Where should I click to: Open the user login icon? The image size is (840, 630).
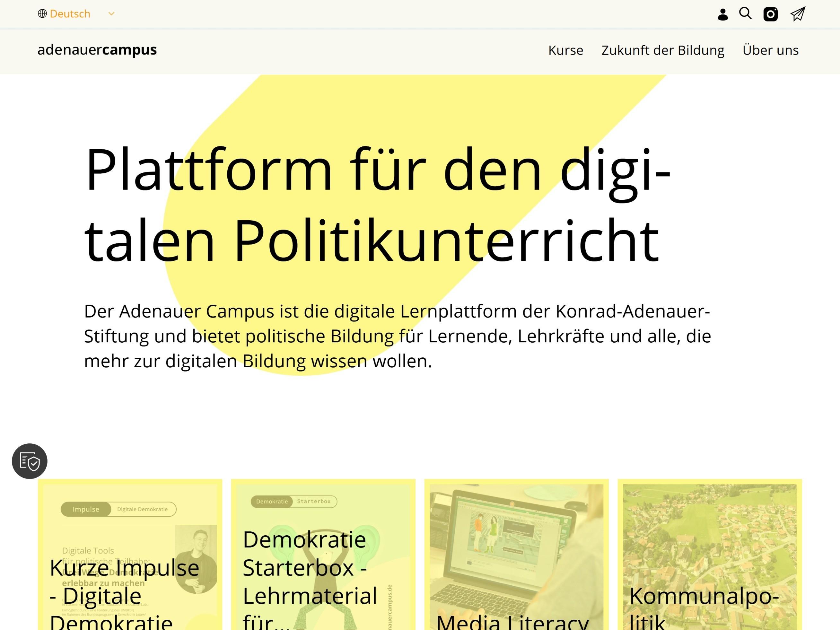click(724, 14)
